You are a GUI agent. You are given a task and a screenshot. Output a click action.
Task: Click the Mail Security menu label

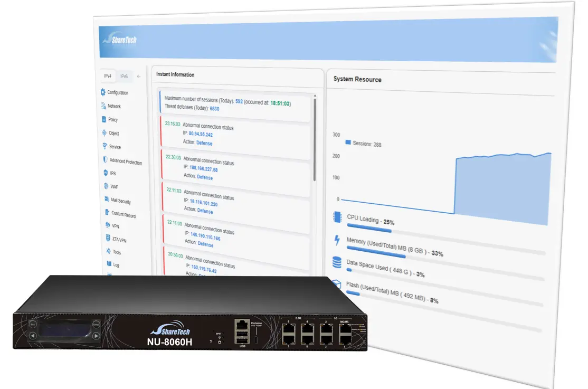121,201
